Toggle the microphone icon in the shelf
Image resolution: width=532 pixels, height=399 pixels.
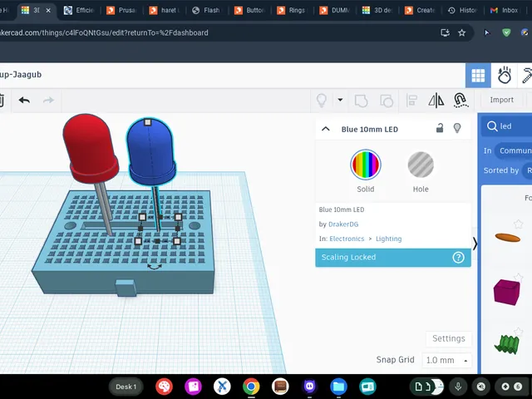click(458, 387)
